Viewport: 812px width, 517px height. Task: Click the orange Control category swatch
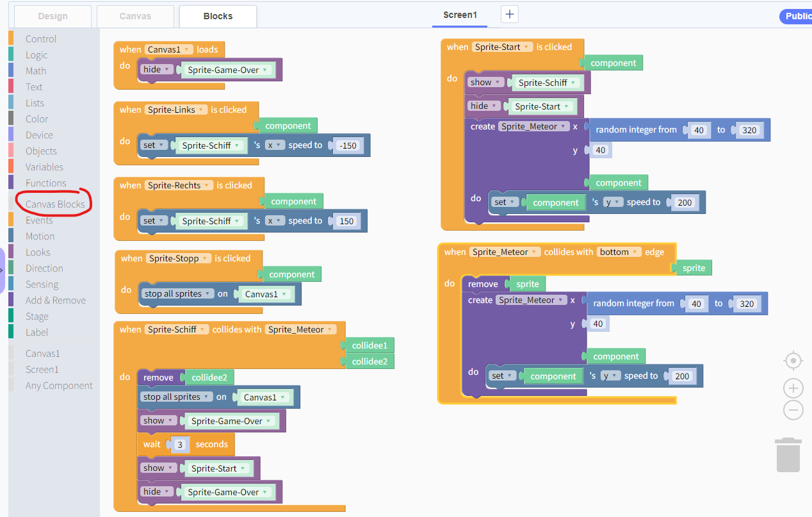(11, 38)
